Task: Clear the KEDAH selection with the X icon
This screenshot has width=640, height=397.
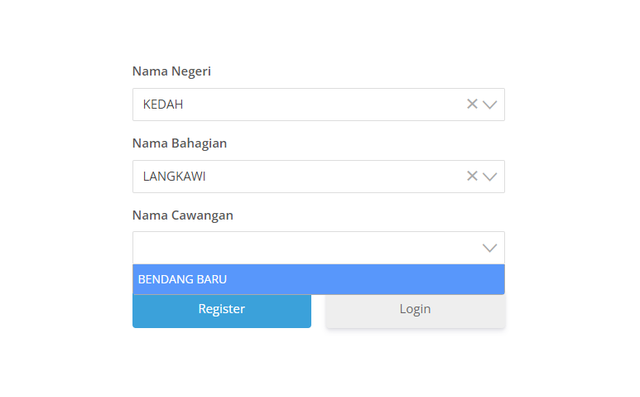Action: 472,104
